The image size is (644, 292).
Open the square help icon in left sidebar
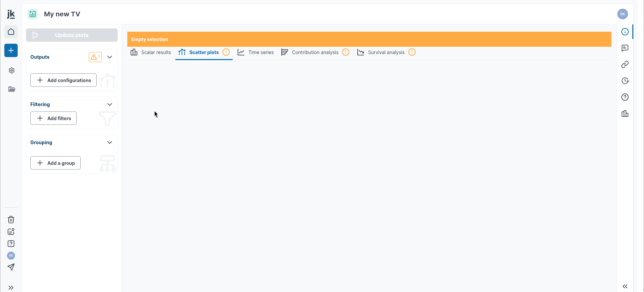tap(11, 244)
